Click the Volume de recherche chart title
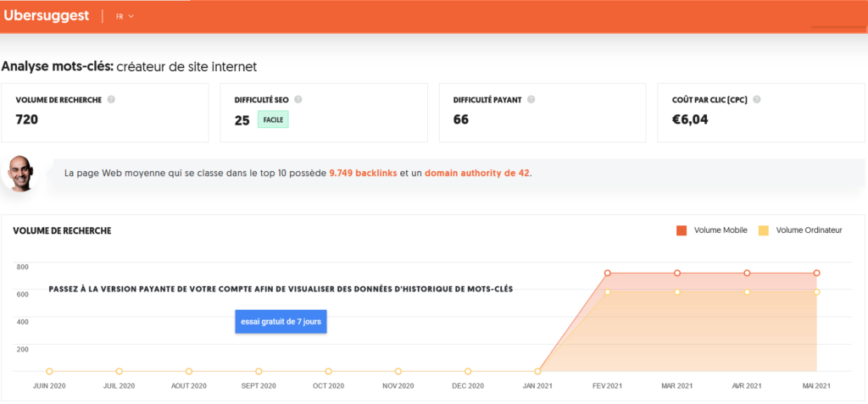This screenshot has height=404, width=868. [x=62, y=230]
